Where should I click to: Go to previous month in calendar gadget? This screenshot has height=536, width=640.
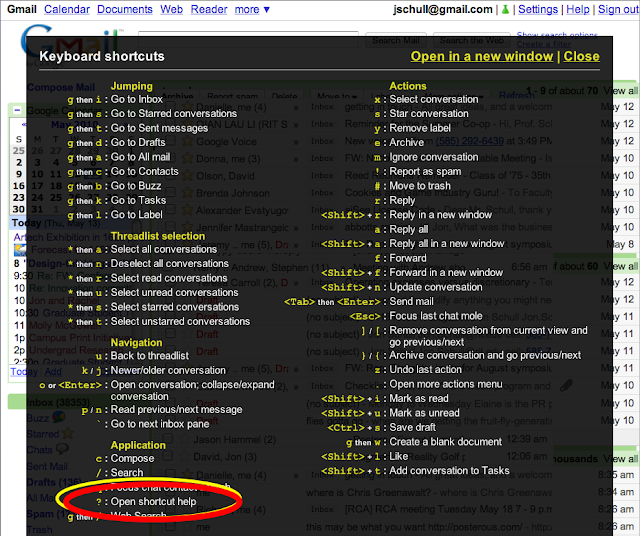(x=24, y=124)
